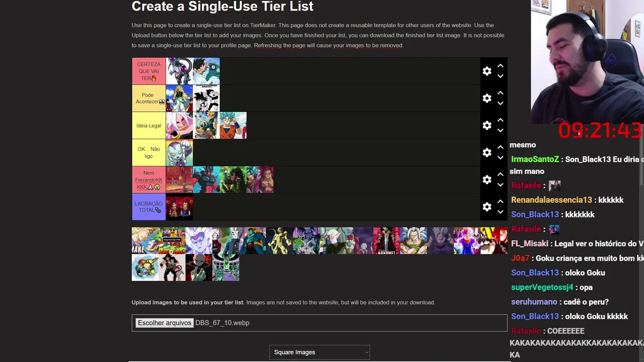Open settings gear for CERTEZA QUE VAI TER tier
Image resolution: width=644 pixels, height=362 pixels.
point(487,71)
